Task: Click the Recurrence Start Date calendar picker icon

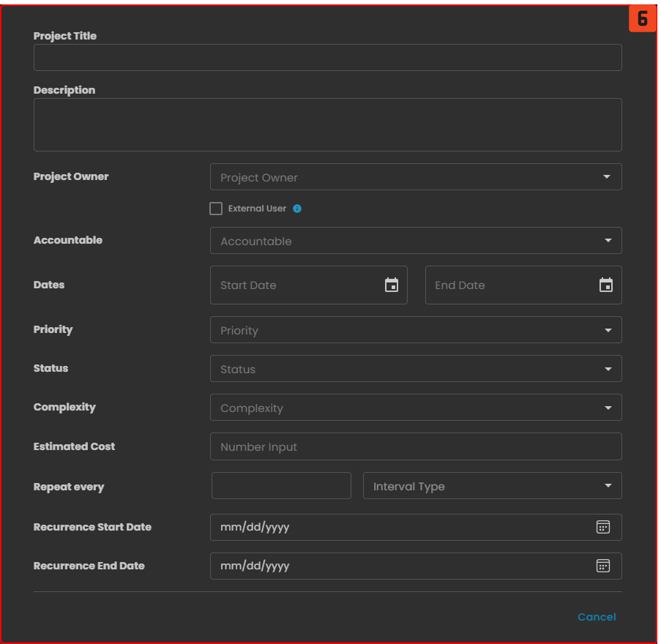Action: pyautogui.click(x=602, y=527)
